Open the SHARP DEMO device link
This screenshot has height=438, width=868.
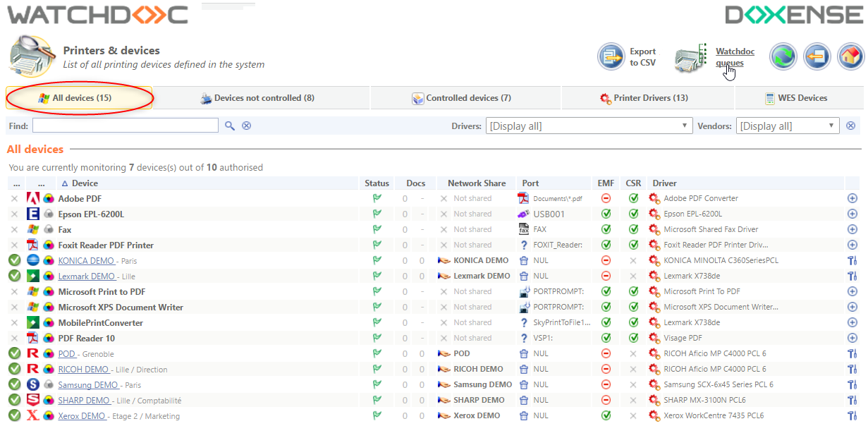[x=84, y=401]
